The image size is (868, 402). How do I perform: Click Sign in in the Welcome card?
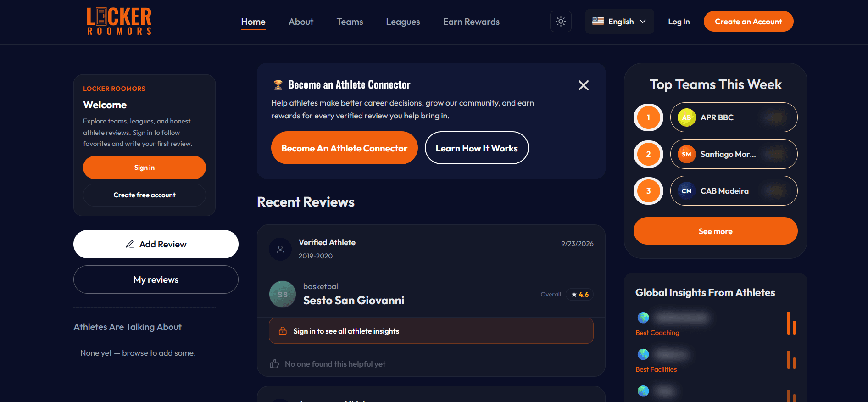pos(145,167)
